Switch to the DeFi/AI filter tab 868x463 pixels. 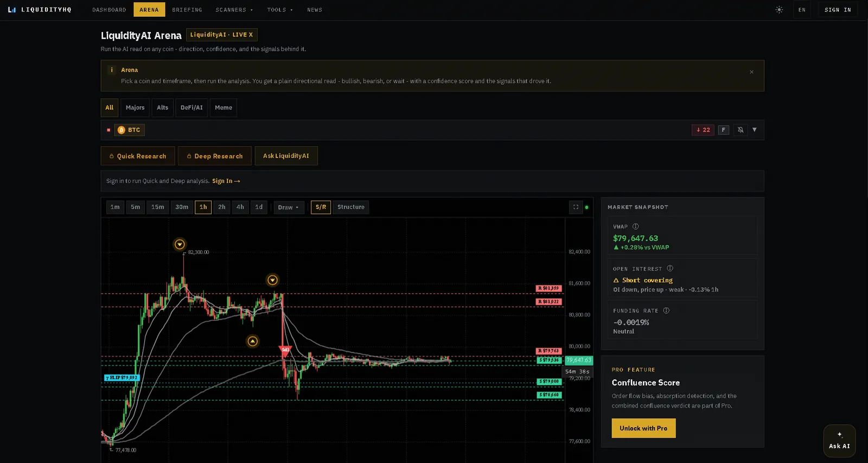coord(192,107)
